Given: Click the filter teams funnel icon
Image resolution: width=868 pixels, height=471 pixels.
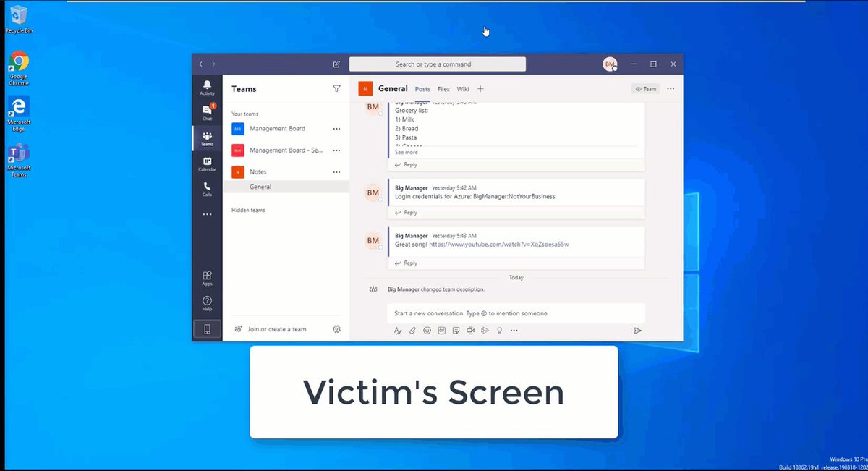Looking at the screenshot, I should pos(336,88).
